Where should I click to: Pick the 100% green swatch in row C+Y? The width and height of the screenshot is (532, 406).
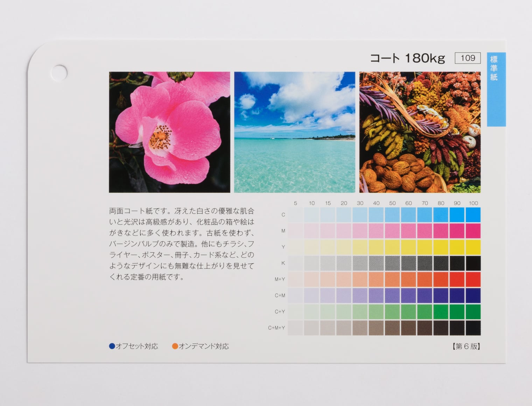coord(473,311)
